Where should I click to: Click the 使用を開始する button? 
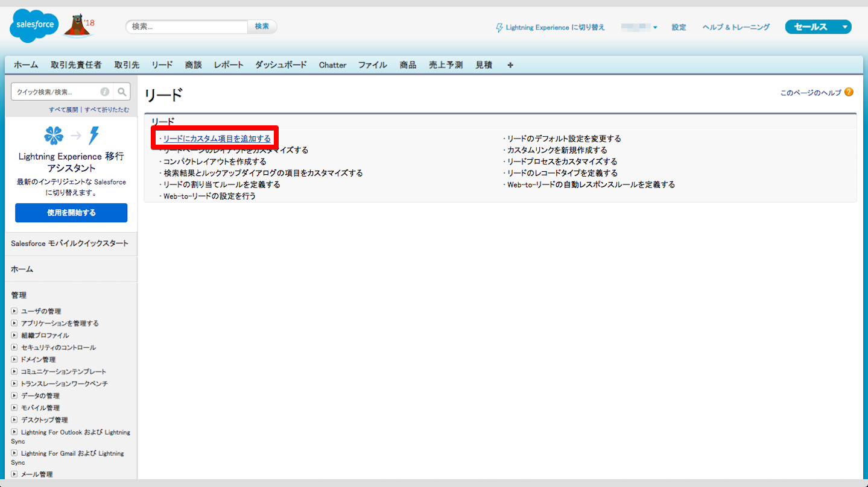tap(71, 213)
